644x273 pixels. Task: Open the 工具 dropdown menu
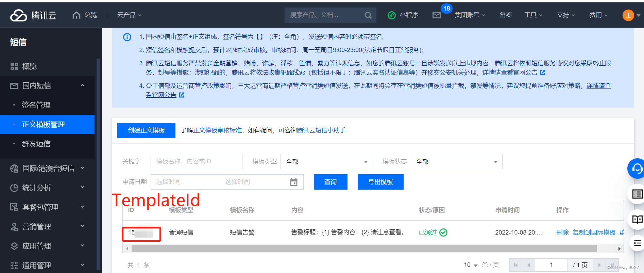click(x=533, y=15)
